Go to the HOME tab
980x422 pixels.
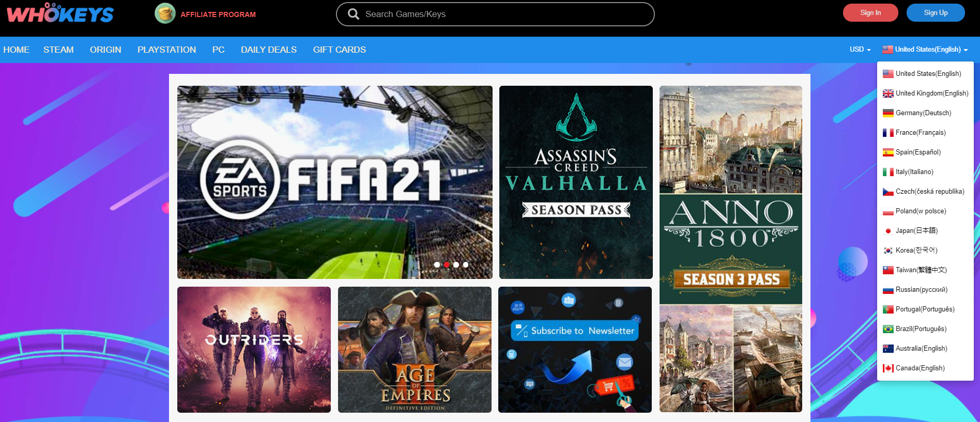point(17,50)
